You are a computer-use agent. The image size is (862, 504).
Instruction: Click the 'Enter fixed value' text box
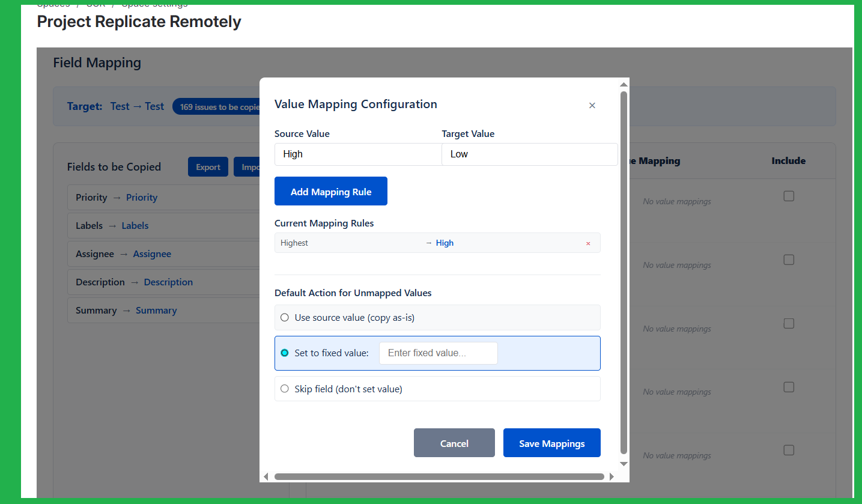438,353
